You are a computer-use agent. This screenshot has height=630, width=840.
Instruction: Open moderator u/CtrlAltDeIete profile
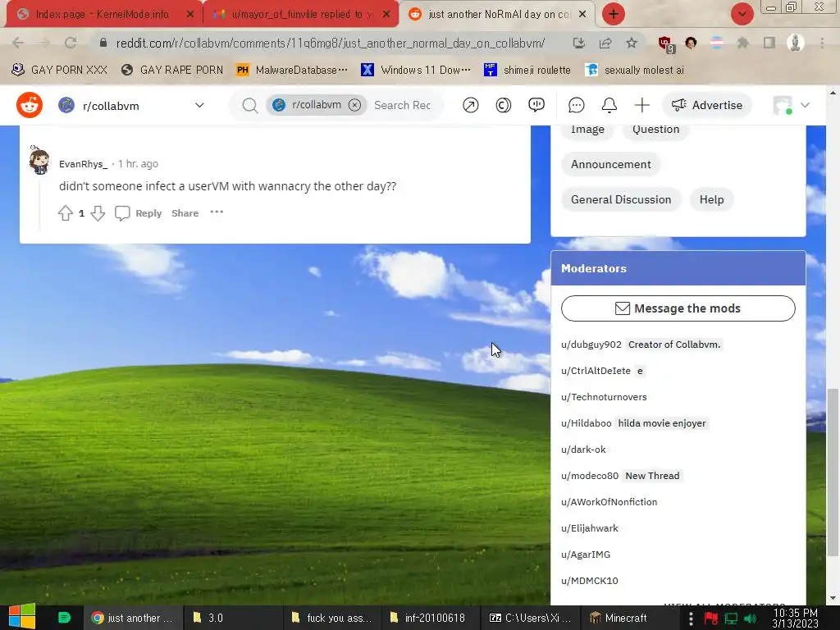click(x=596, y=371)
